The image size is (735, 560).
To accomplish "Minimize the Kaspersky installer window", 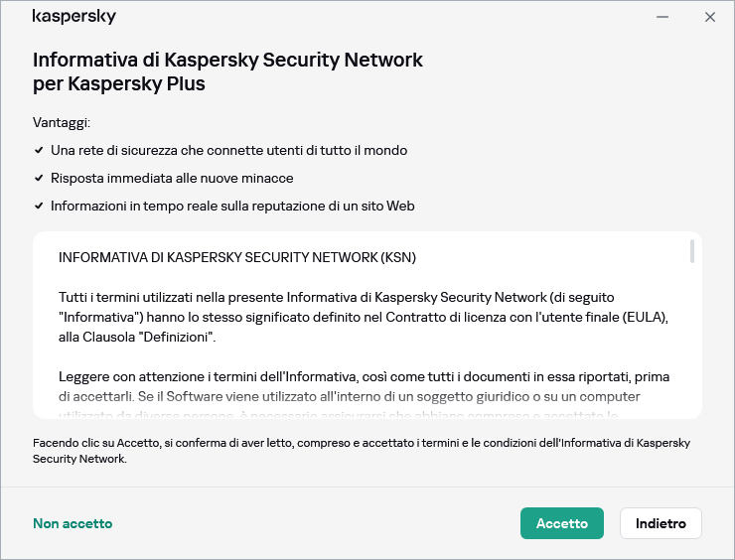I will coord(662,17).
